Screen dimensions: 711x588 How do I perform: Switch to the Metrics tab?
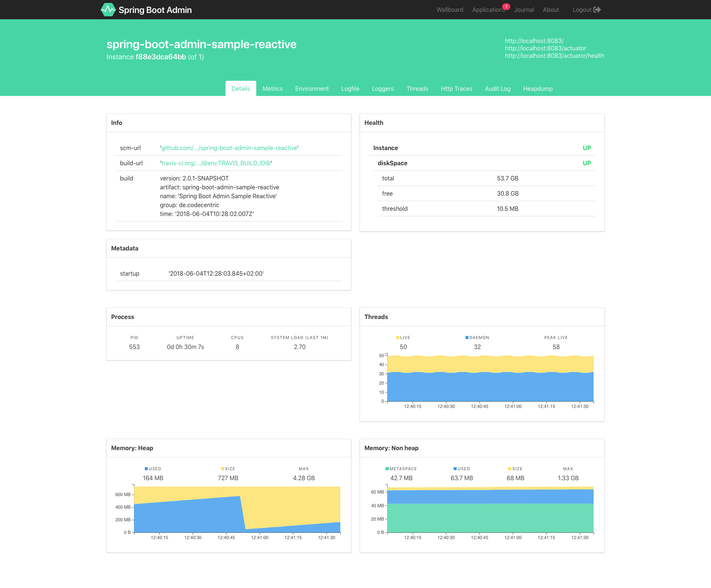tap(273, 88)
